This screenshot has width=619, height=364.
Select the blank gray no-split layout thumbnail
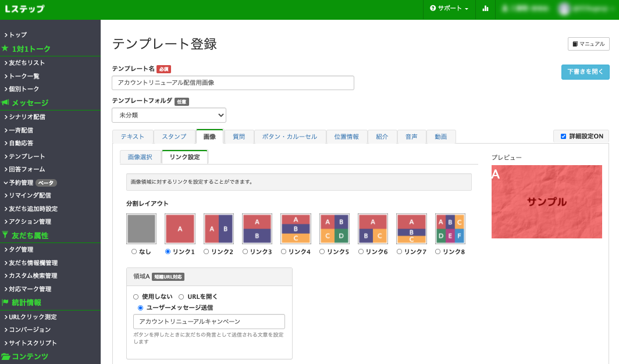coord(141,229)
